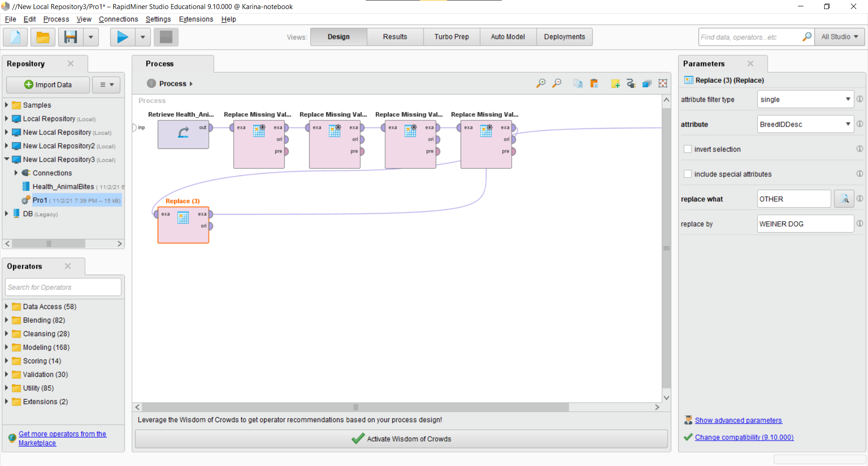Close the Repository panel

(x=71, y=64)
